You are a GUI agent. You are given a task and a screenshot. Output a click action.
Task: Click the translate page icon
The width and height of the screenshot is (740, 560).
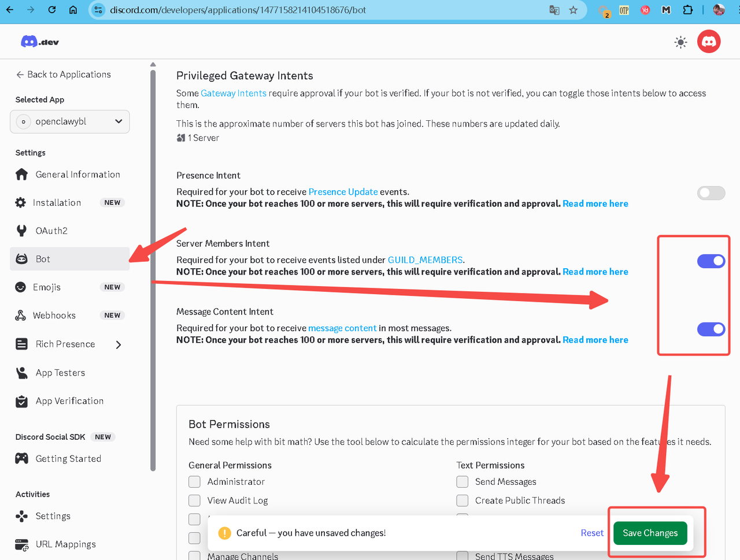click(554, 10)
